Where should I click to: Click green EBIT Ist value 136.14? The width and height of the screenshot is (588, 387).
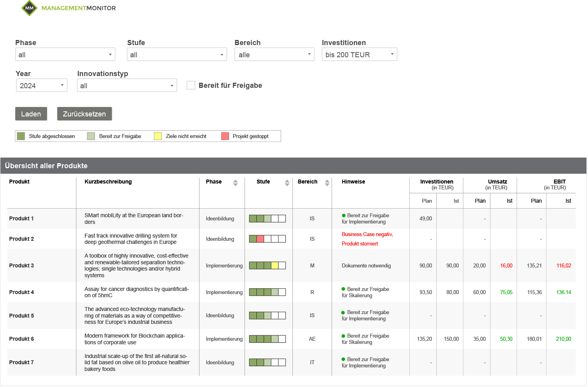pos(564,292)
